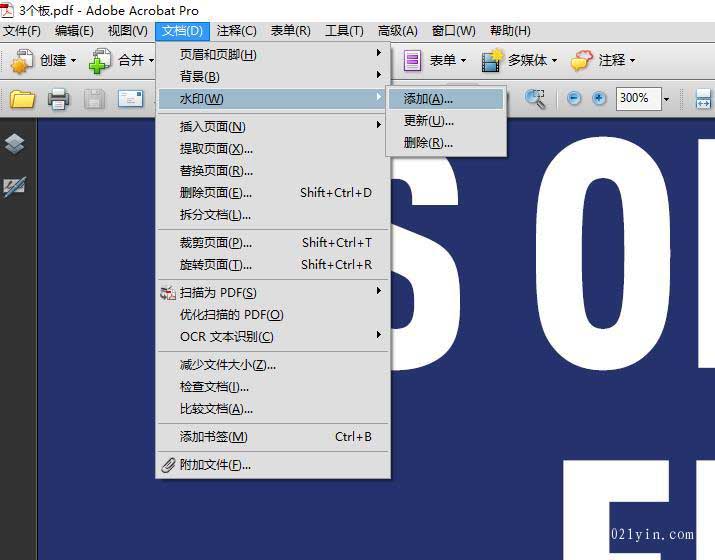
Task: Expand Scan to PDF (扫描为 PDF) submenu
Action: point(273,292)
